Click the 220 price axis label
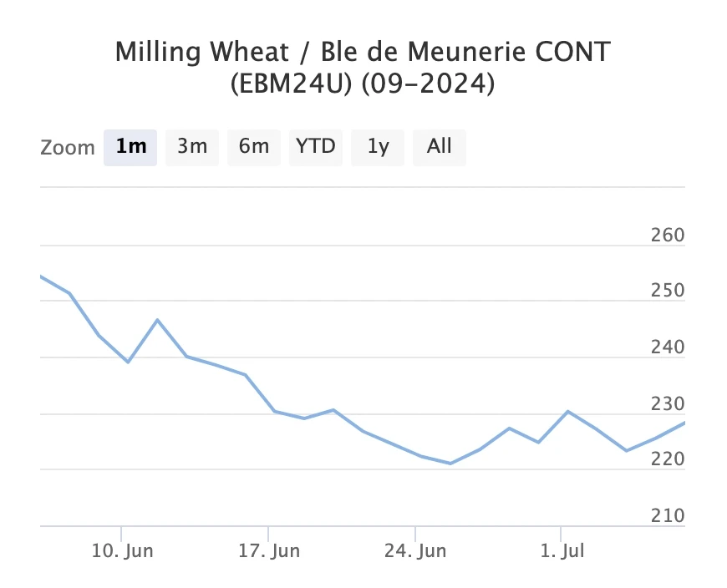This screenshot has width=727, height=588. click(x=667, y=460)
